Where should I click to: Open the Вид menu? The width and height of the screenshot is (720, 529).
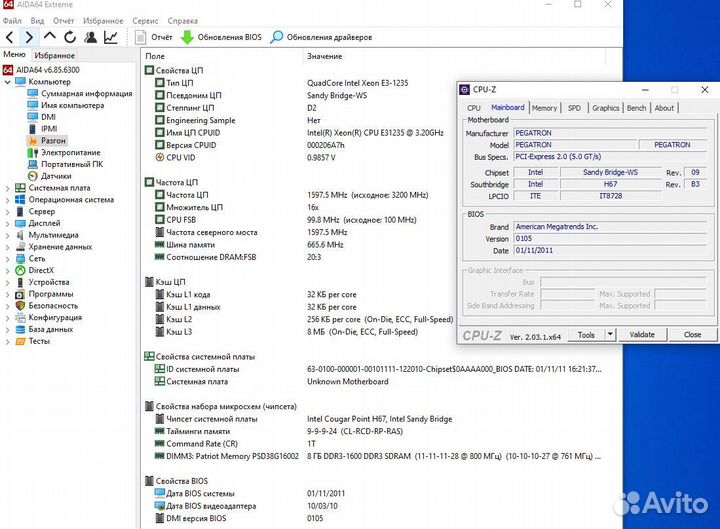click(37, 21)
